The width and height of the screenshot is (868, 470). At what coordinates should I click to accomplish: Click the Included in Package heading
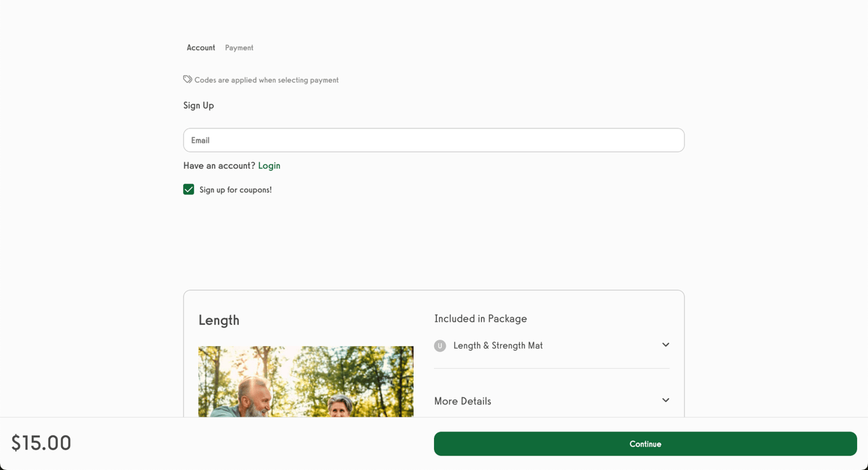tap(480, 319)
